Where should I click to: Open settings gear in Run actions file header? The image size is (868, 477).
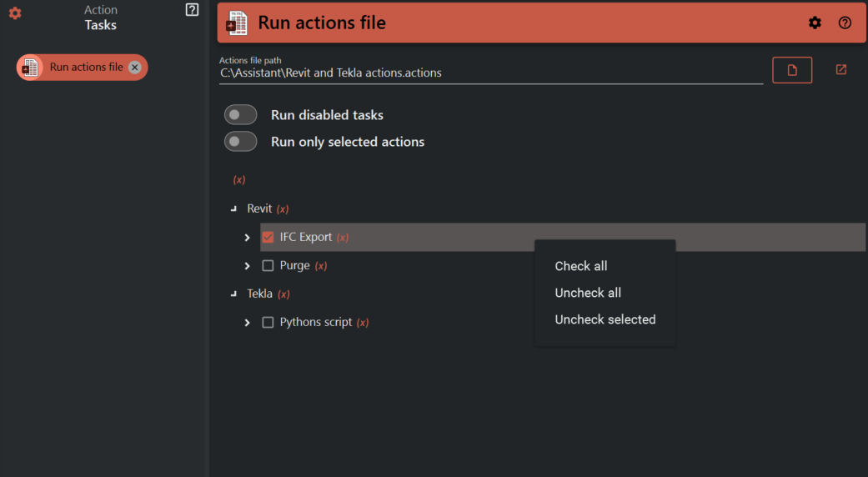pyautogui.click(x=815, y=23)
